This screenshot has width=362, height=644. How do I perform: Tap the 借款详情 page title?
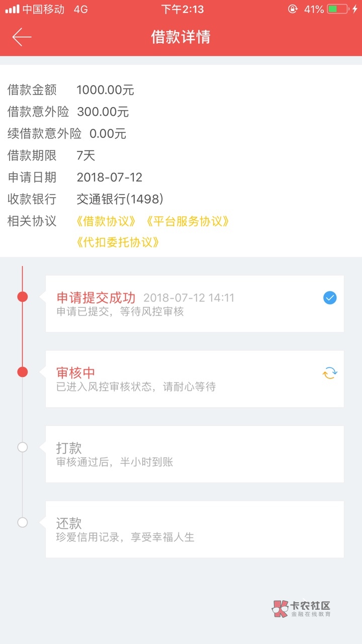(x=181, y=37)
